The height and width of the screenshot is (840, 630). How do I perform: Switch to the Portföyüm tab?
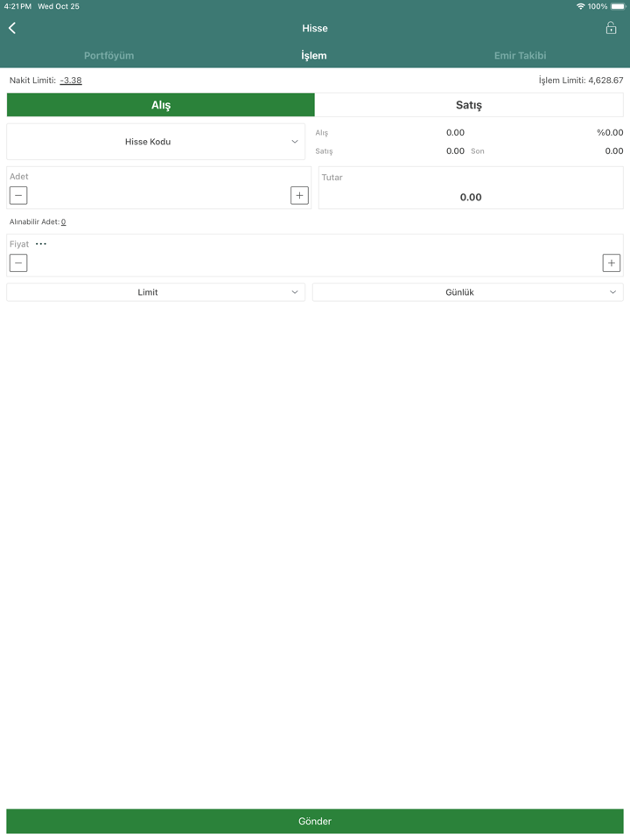coord(108,55)
